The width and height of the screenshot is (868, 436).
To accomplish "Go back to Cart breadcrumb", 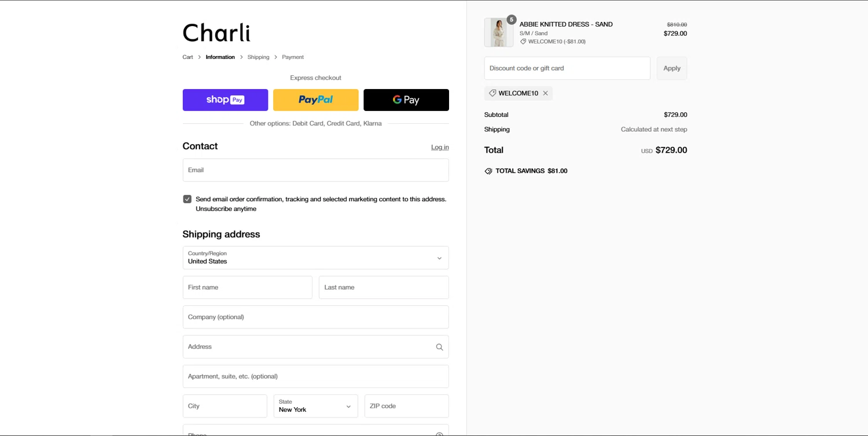I will (x=187, y=57).
